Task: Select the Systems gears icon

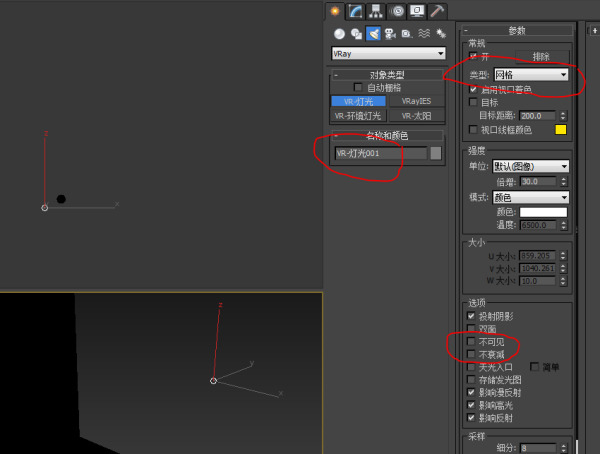Action: pos(441,34)
